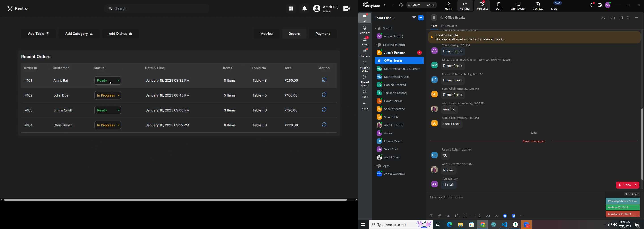Open Zoom calendar panel icon
Viewport: 644px width, 229px height.
pos(600,5)
